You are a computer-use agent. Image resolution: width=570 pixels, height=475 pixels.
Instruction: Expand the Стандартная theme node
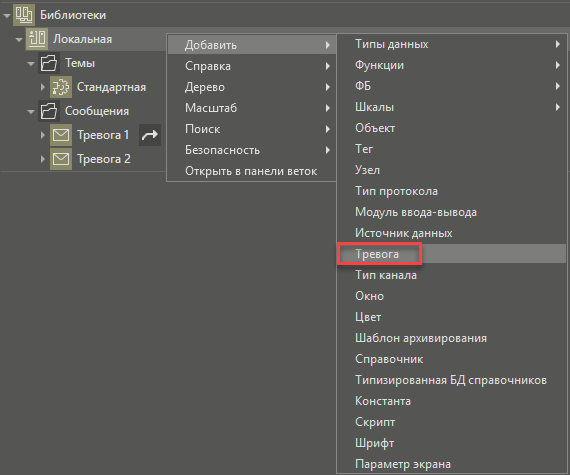pyautogui.click(x=43, y=87)
